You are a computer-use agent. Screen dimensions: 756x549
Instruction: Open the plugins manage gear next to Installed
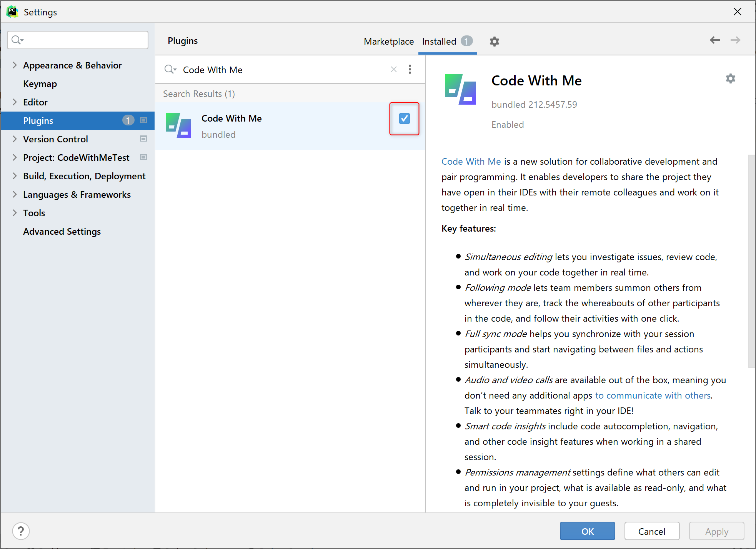494,42
